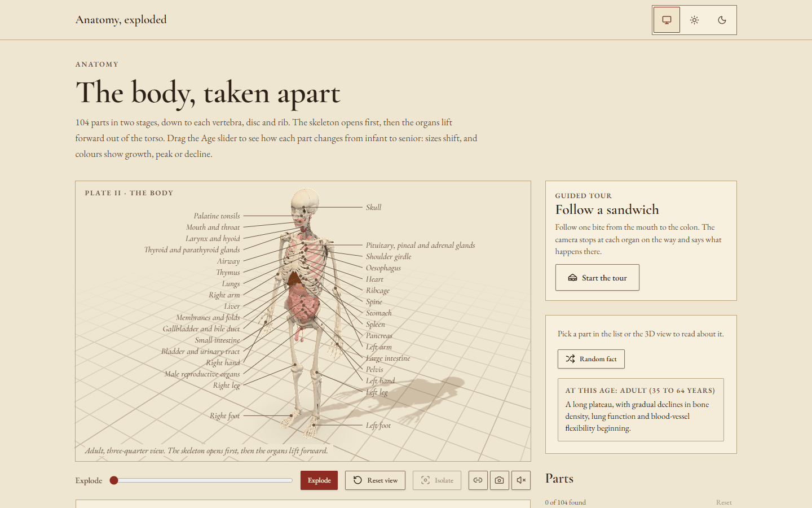Viewport: 812px width, 508px height.
Task: Click the Male reproductive organs label
Action: (202, 374)
